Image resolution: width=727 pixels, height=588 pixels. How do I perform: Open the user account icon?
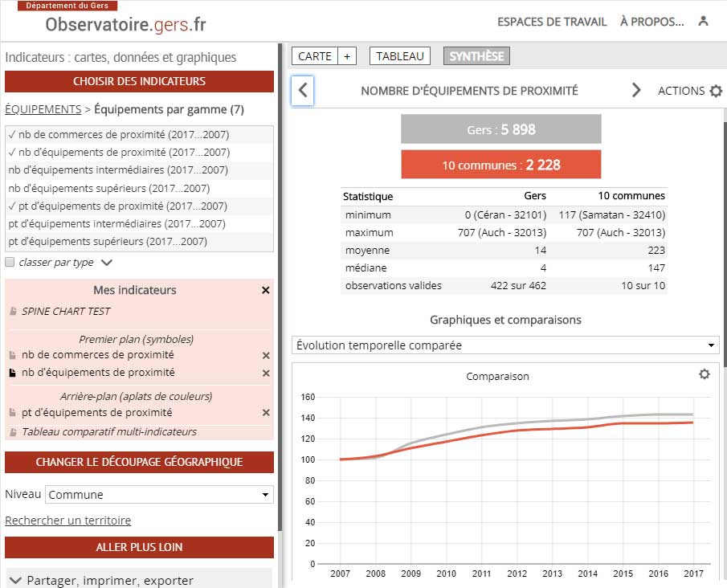pos(703,21)
